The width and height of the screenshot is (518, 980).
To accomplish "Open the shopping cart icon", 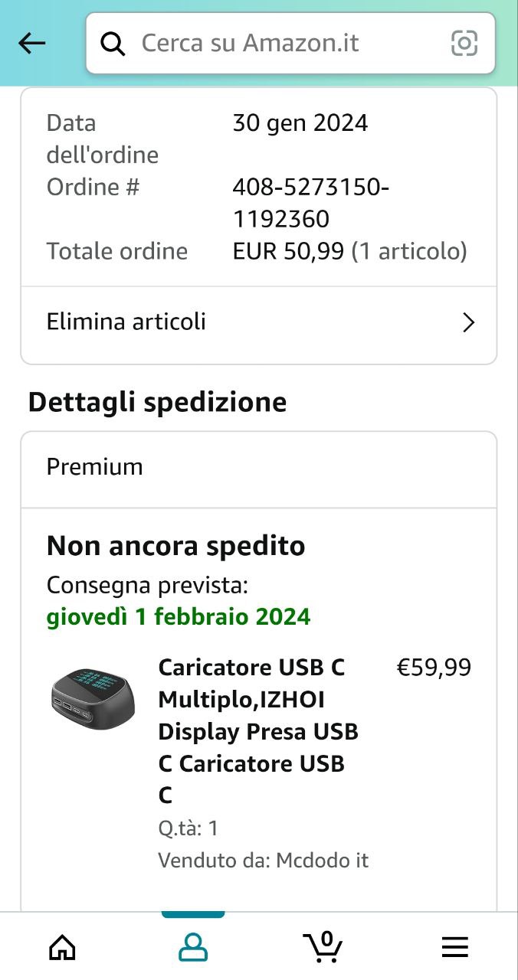I will coord(323,948).
